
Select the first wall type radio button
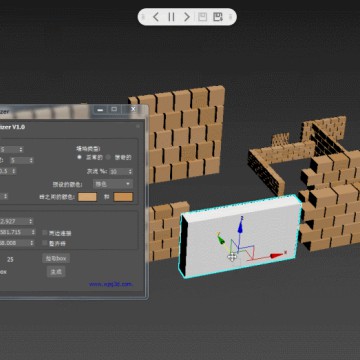[x=79, y=157]
